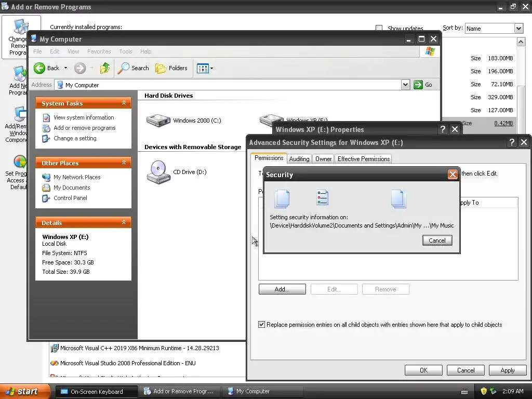Click Apply in Advanced Security Settings
Image resolution: width=532 pixels, height=399 pixels.
pos(508,370)
